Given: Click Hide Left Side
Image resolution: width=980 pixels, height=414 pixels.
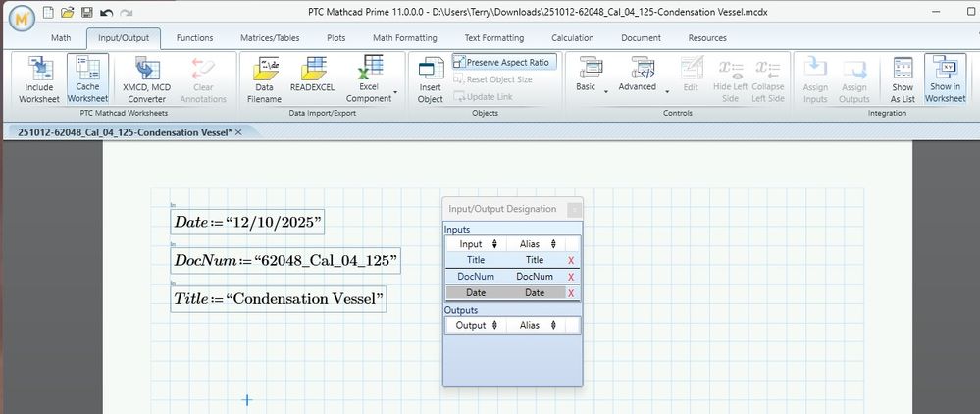Looking at the screenshot, I should [730, 79].
